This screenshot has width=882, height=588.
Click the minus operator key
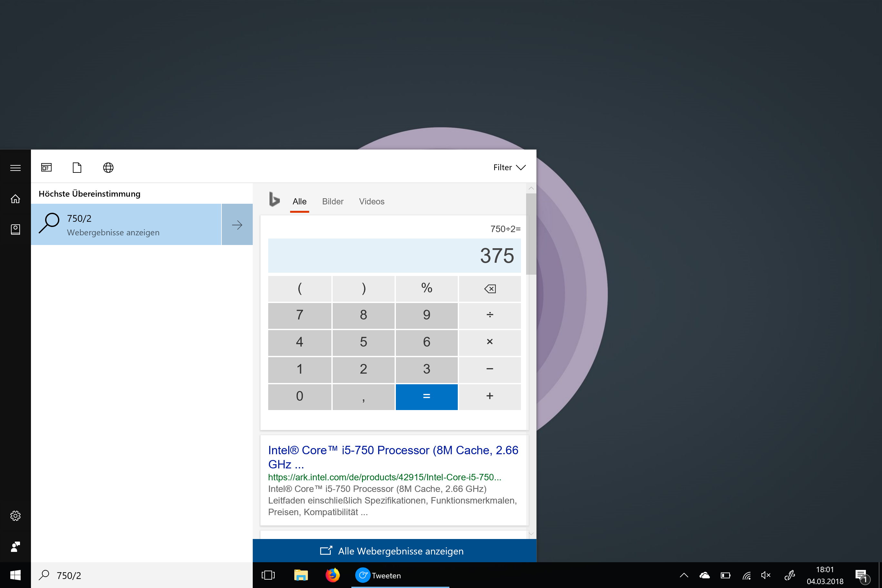[490, 369]
